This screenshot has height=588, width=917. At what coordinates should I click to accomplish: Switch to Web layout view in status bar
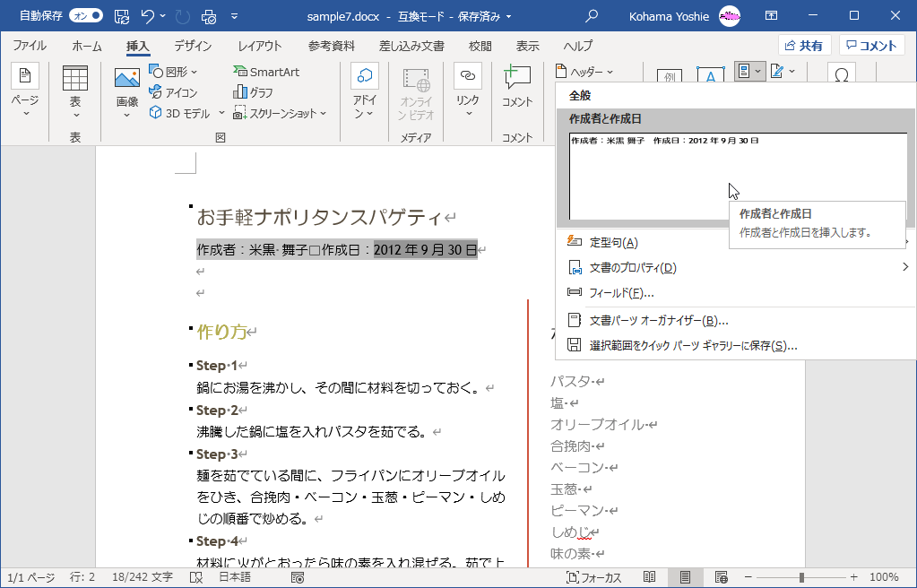coord(720,577)
